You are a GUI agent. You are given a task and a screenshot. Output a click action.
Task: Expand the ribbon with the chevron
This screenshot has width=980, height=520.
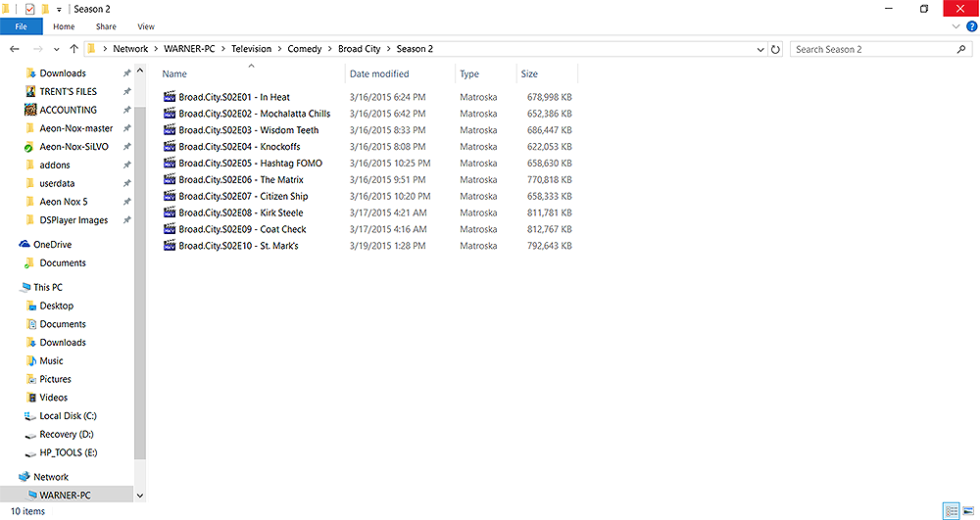(955, 26)
